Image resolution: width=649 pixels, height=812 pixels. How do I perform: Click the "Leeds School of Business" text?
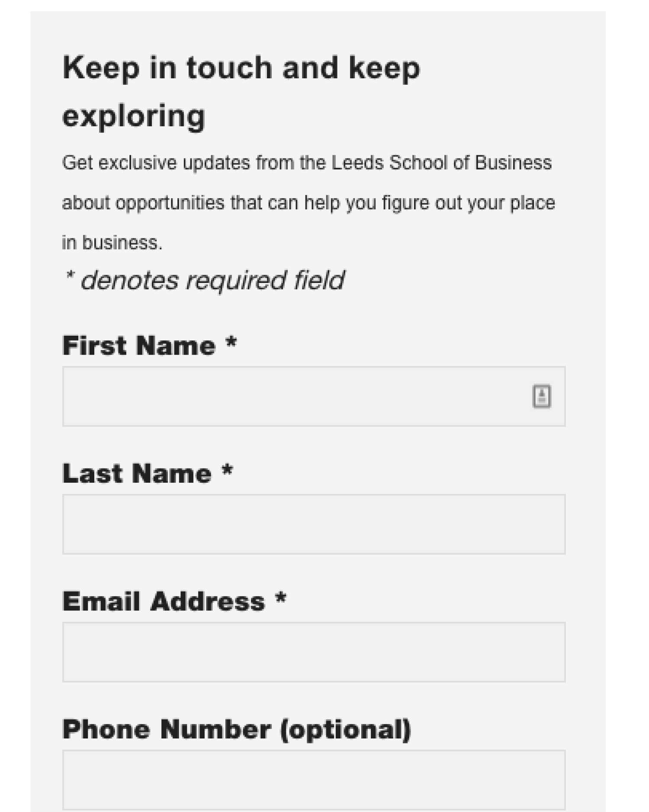point(441,163)
